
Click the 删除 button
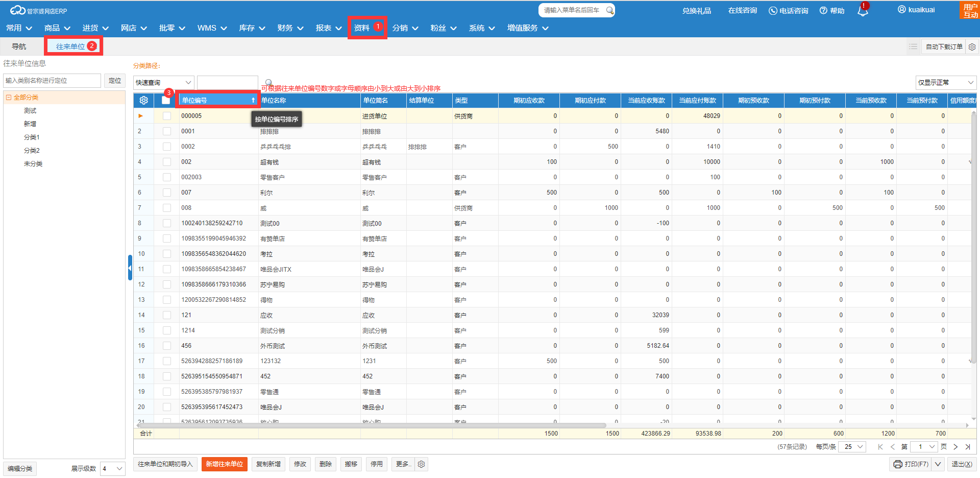point(326,464)
